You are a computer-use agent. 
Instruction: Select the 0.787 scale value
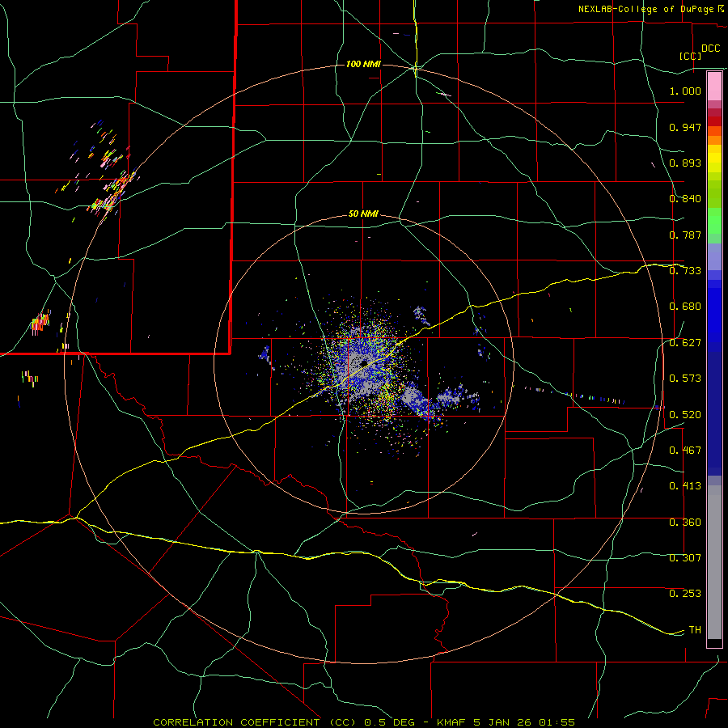(685, 235)
